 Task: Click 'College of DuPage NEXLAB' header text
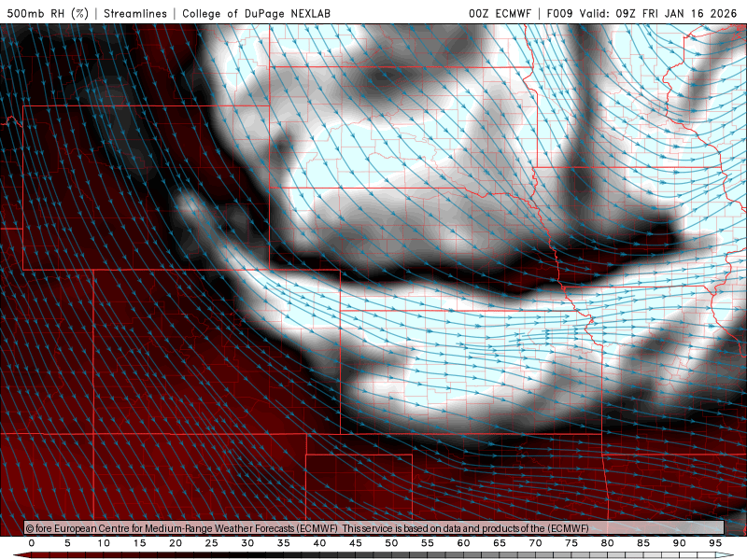click(x=256, y=13)
